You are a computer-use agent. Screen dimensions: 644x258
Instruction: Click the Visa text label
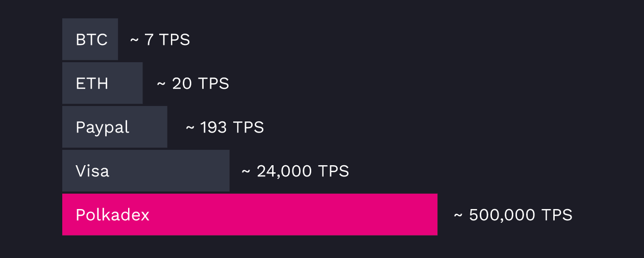pyautogui.click(x=92, y=171)
